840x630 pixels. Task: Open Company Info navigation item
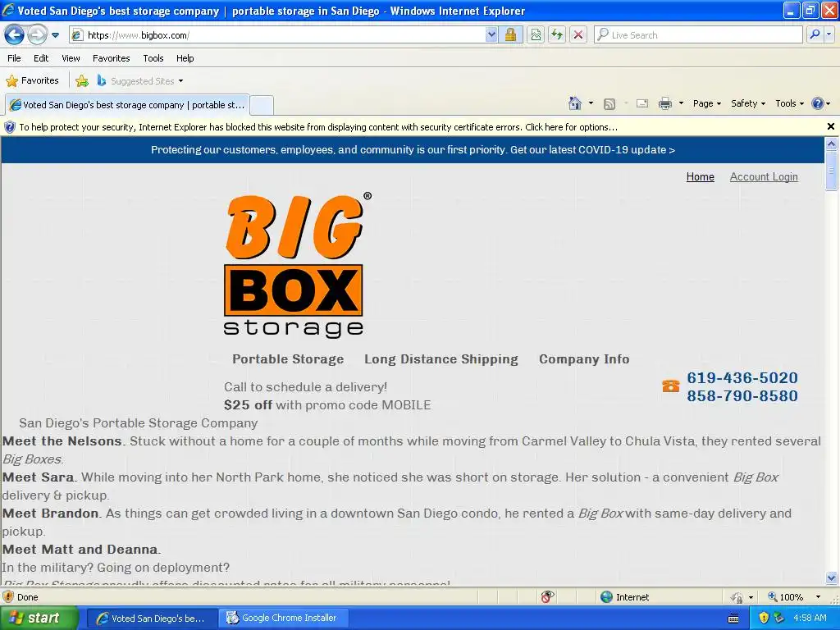pyautogui.click(x=584, y=359)
